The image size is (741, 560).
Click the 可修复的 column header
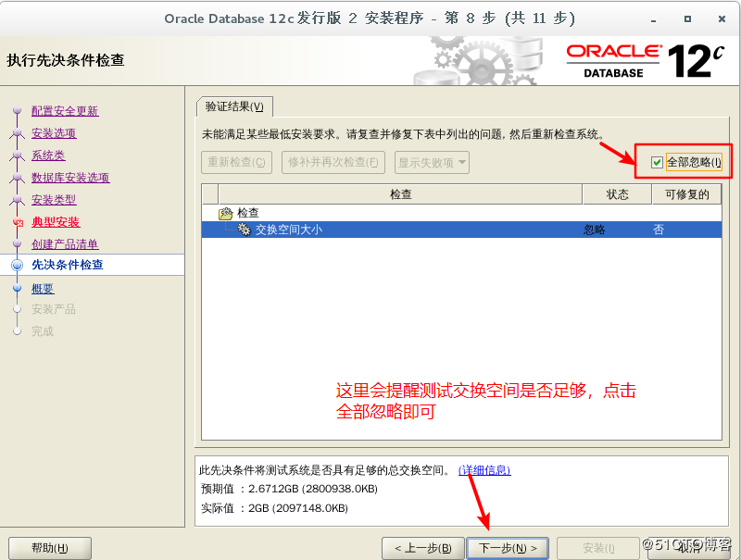tap(686, 194)
